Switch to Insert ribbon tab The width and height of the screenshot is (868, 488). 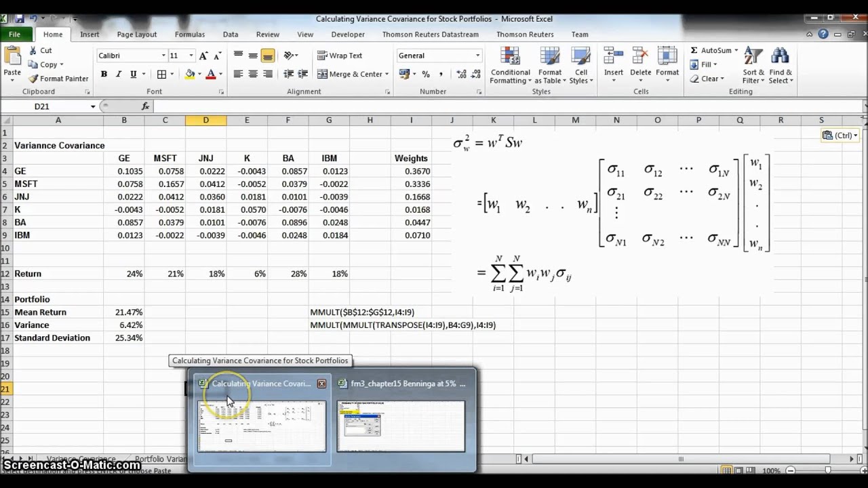point(90,35)
